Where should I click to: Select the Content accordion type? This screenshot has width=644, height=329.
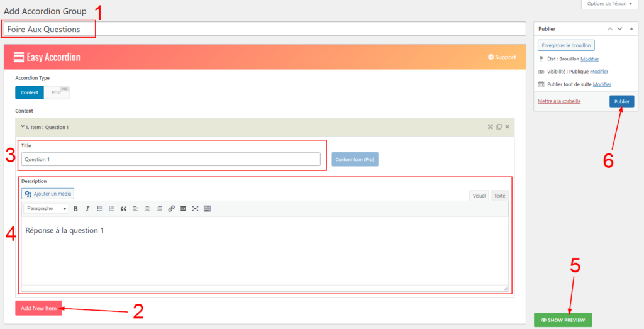point(30,92)
